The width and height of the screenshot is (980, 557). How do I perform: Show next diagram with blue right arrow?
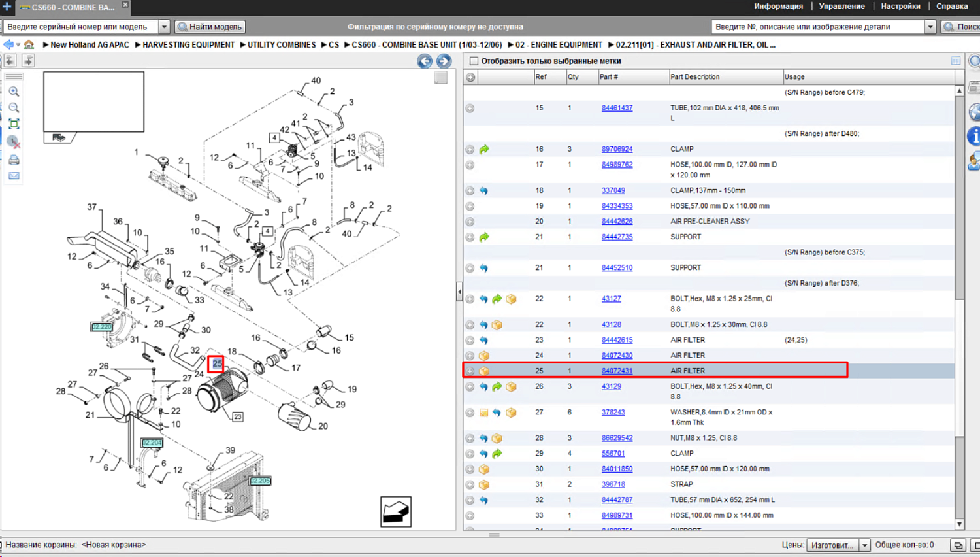(x=444, y=61)
